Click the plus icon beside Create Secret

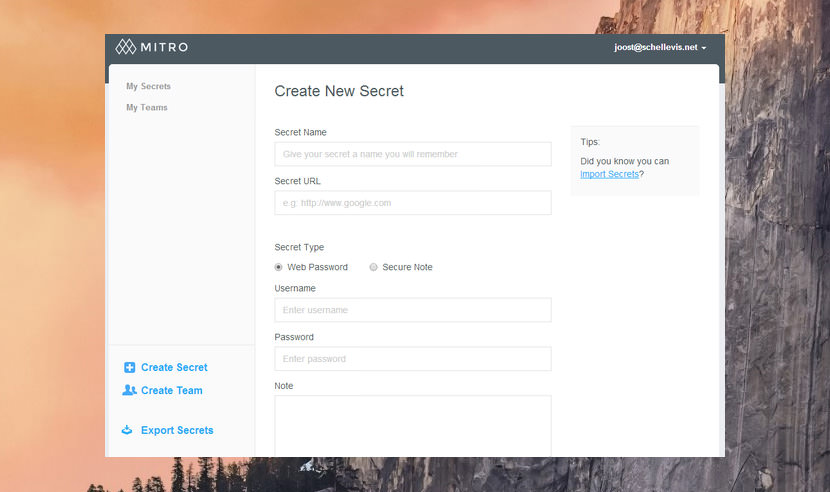click(129, 368)
